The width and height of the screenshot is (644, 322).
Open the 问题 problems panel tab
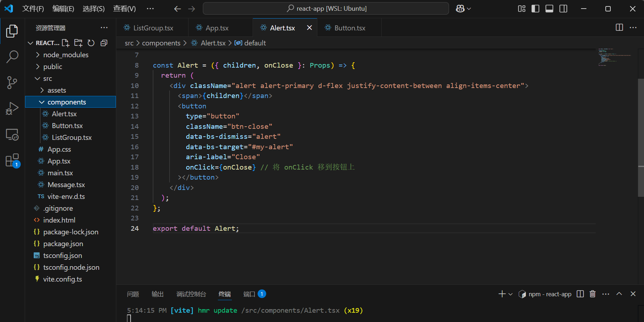tap(133, 294)
